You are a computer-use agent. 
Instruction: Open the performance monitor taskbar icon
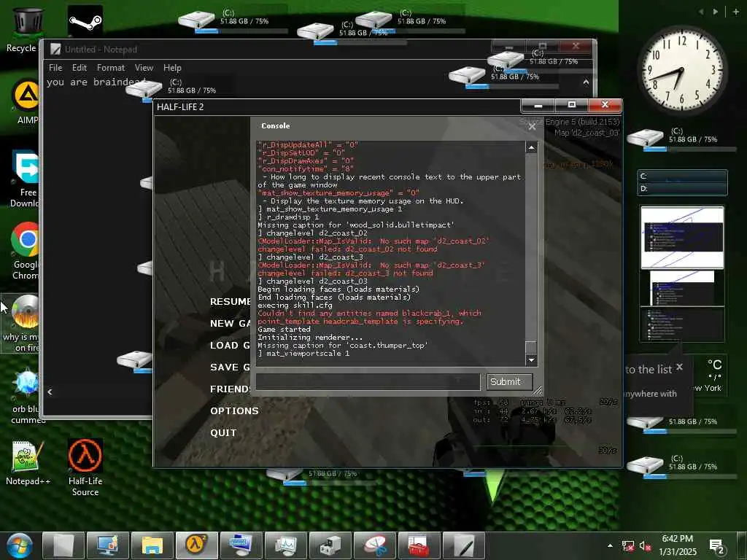(285, 545)
